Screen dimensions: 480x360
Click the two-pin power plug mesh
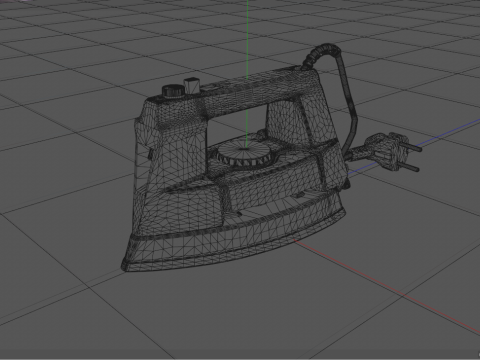pos(388,151)
